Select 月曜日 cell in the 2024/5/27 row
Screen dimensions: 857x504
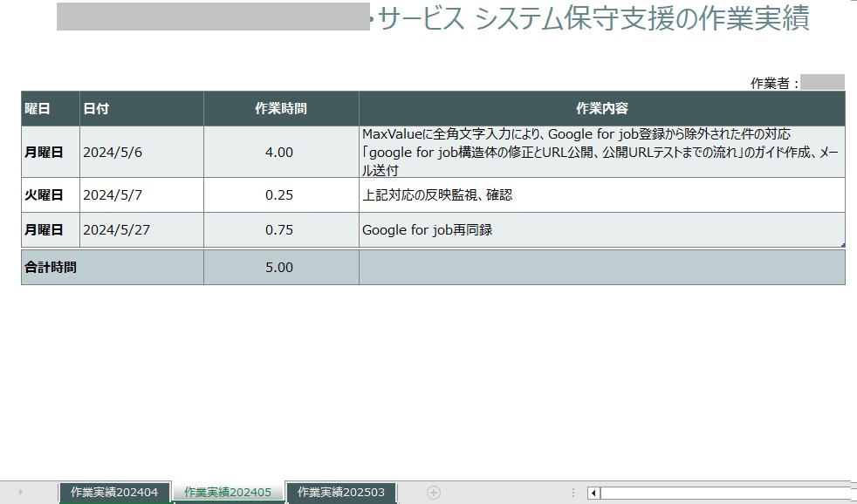point(51,230)
